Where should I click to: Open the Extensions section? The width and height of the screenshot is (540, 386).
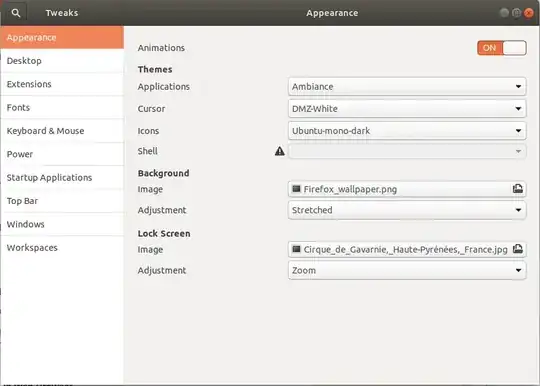[x=62, y=84]
